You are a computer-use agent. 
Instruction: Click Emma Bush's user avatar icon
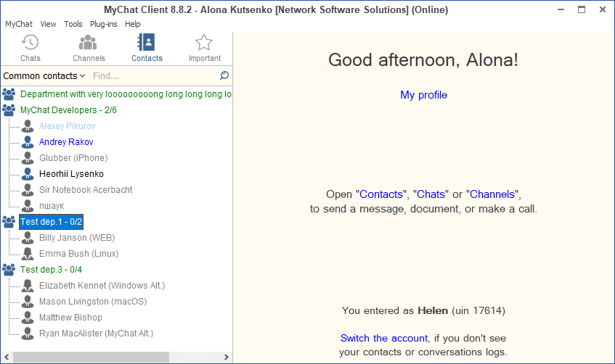(x=28, y=254)
